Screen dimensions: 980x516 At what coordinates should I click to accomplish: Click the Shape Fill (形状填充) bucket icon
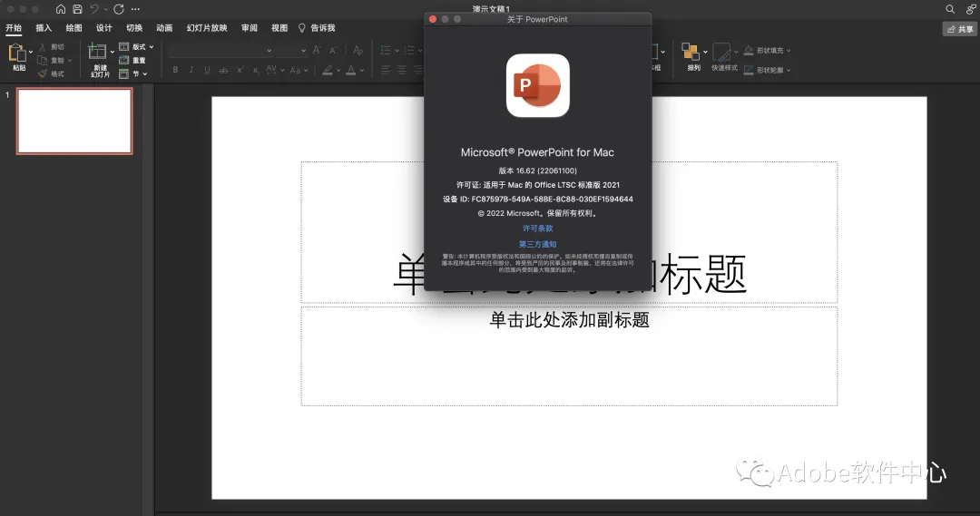click(x=748, y=50)
